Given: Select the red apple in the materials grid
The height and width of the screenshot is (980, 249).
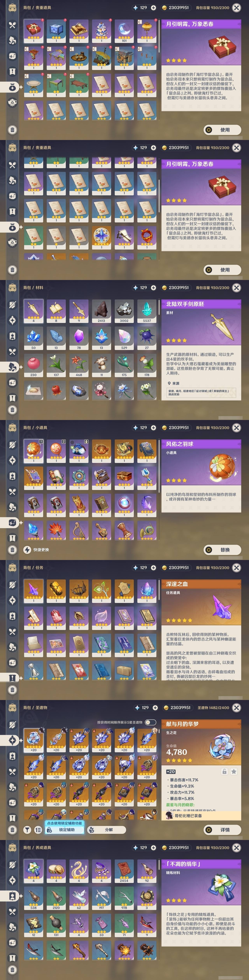Looking at the screenshot, I should [x=56, y=390].
